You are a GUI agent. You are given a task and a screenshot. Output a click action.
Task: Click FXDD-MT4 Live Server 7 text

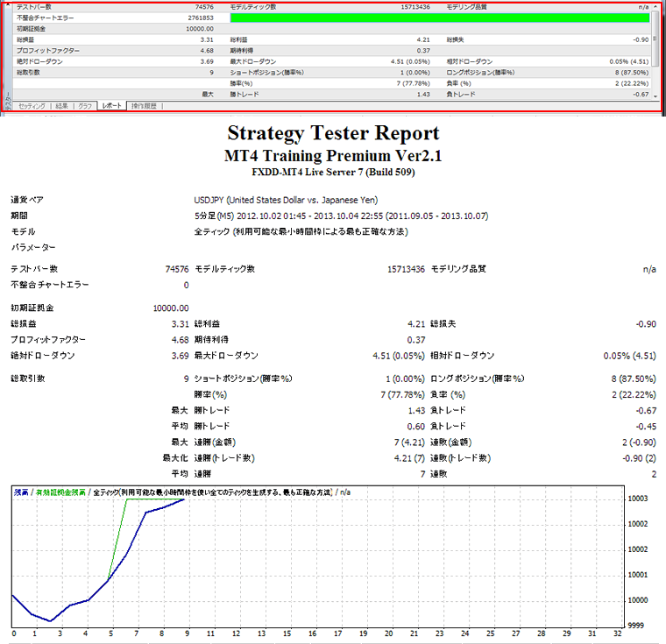[x=333, y=173]
